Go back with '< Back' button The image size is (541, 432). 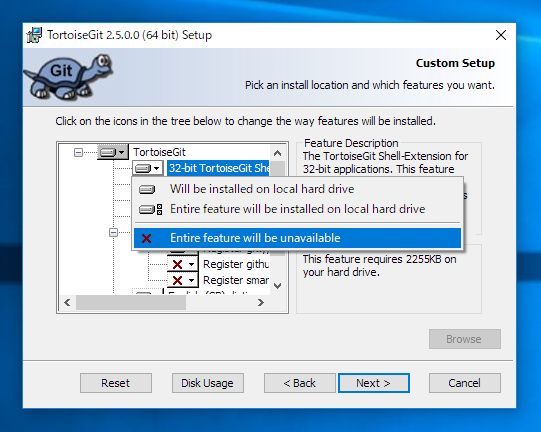click(299, 383)
